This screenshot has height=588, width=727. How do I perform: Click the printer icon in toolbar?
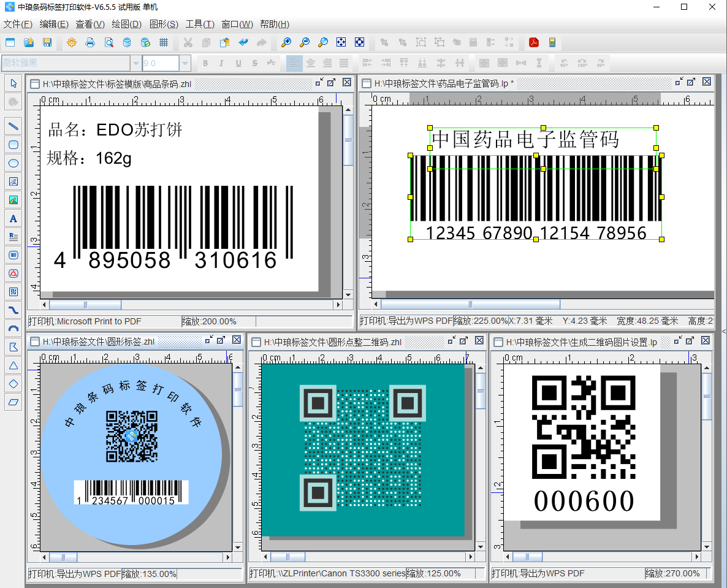[x=90, y=42]
